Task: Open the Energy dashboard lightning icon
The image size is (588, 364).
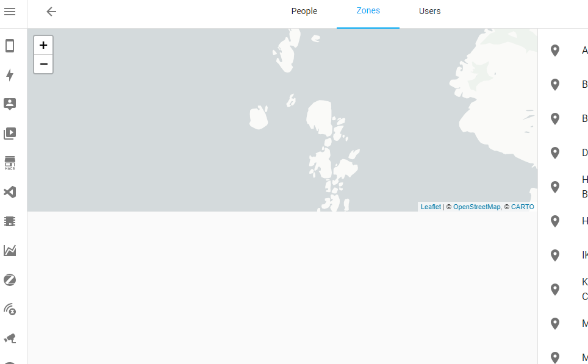Action: click(9, 74)
